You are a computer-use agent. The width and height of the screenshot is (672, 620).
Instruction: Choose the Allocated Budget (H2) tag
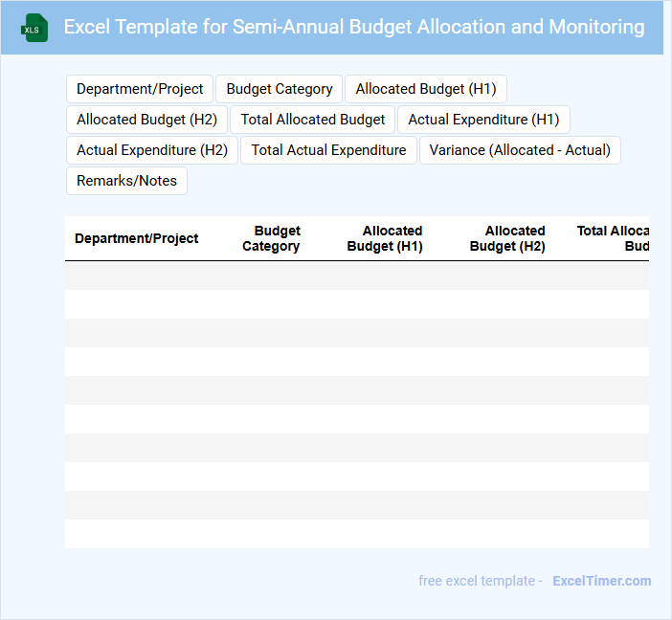pyautogui.click(x=146, y=120)
